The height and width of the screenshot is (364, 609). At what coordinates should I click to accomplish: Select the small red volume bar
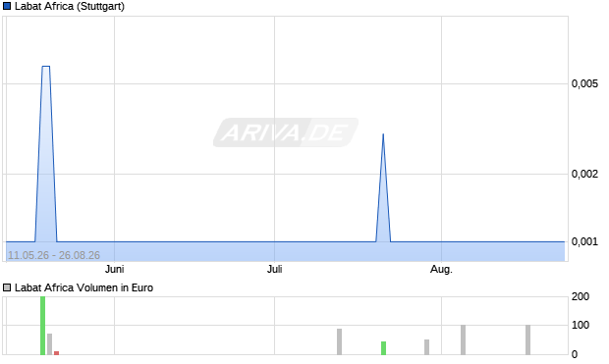point(56,353)
